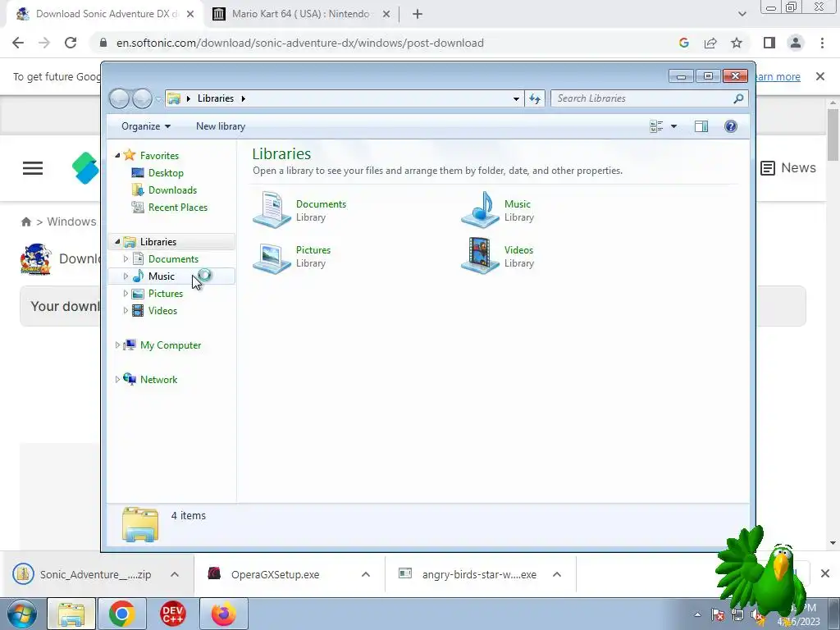Expand the My Computer tree node
This screenshot has height=630, width=840.
point(117,345)
